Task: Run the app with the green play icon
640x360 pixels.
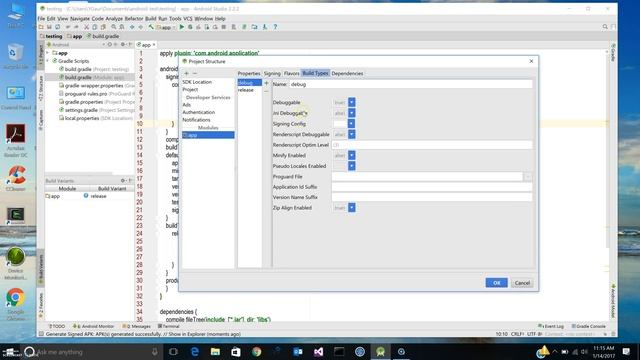Action: click(x=182, y=27)
